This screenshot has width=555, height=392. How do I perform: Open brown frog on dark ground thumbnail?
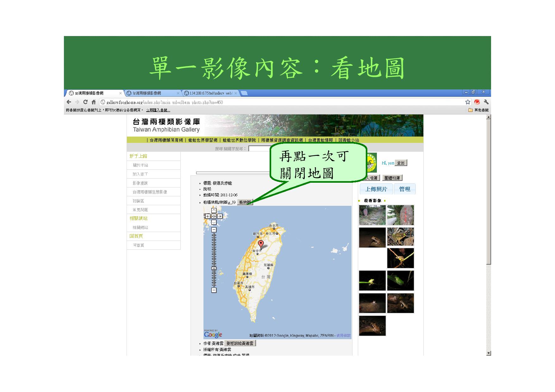[372, 237]
